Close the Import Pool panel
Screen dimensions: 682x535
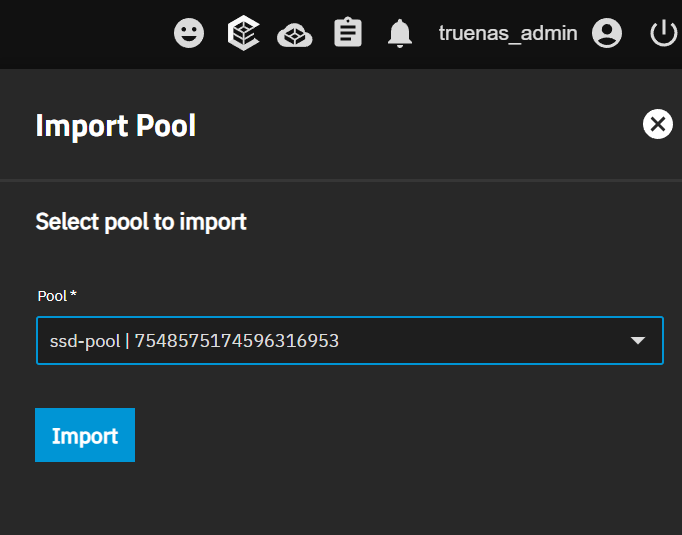657,124
